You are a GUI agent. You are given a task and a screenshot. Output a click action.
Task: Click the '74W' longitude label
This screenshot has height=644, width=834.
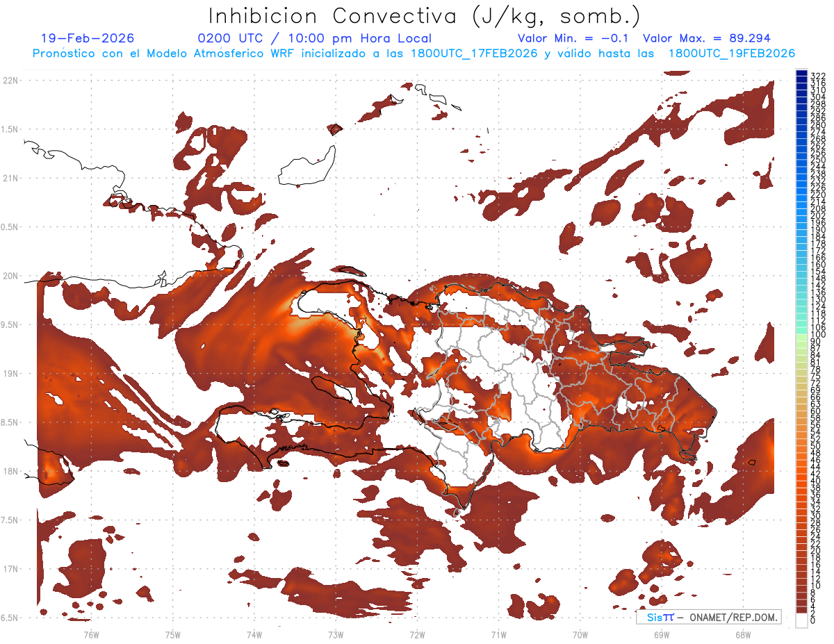[254, 634]
